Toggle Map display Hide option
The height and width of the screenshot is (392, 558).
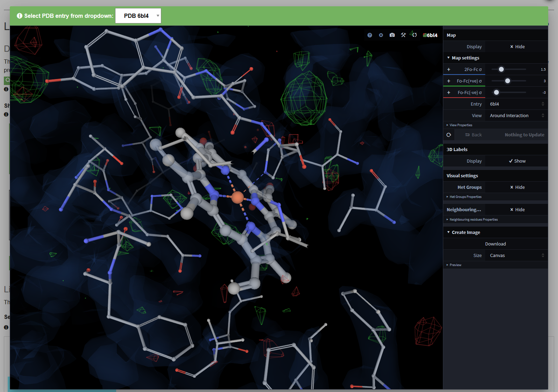pyautogui.click(x=517, y=47)
